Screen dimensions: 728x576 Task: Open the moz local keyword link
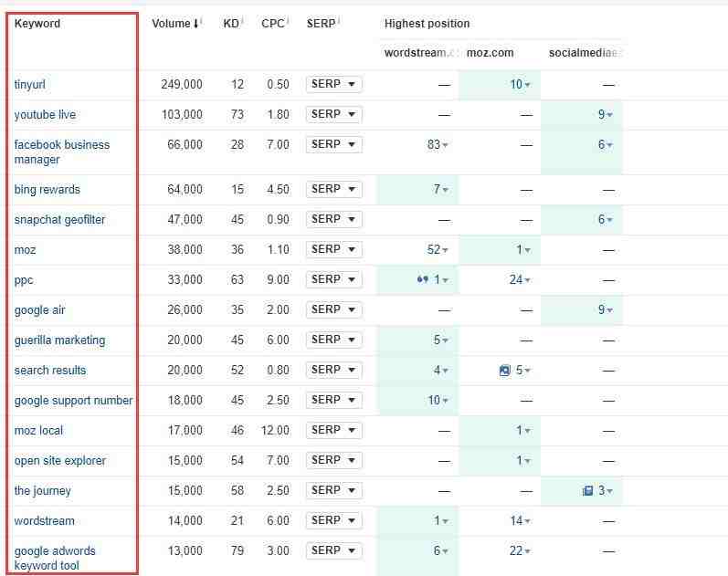tap(38, 431)
